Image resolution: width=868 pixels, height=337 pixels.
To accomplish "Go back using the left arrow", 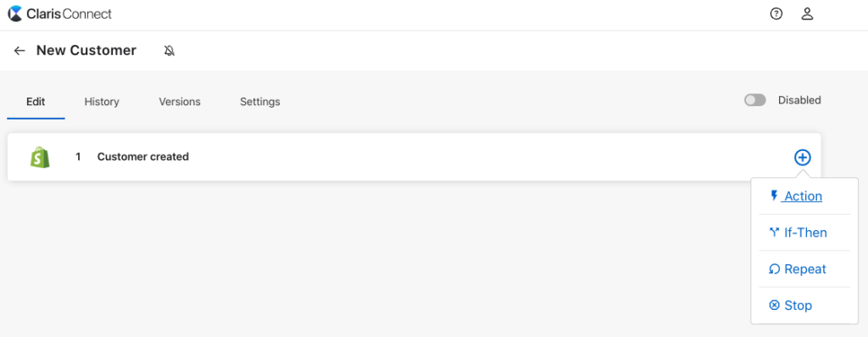I will [x=19, y=50].
